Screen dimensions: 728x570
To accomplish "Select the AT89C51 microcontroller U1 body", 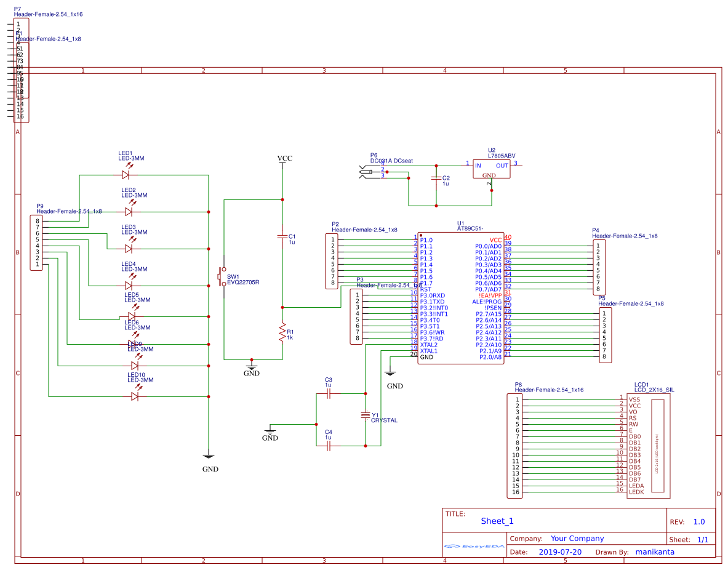I will point(460,298).
